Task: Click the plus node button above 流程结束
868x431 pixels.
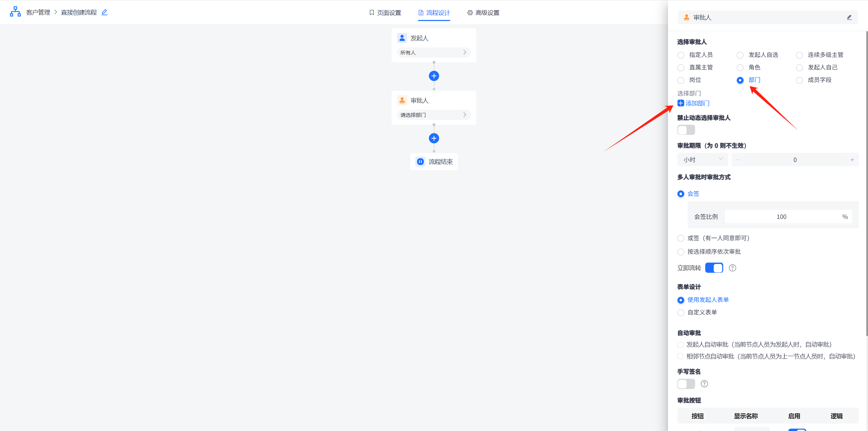Action: (x=434, y=138)
